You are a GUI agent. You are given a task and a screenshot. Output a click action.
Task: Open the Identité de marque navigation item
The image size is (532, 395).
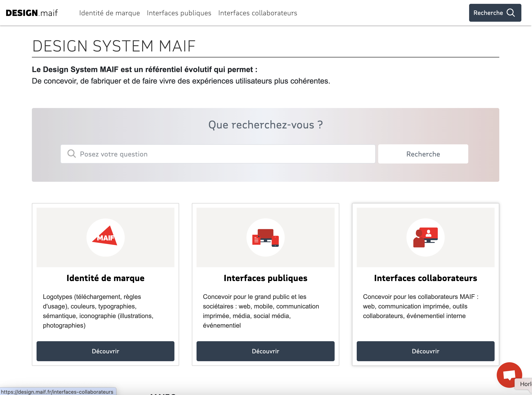pos(109,13)
